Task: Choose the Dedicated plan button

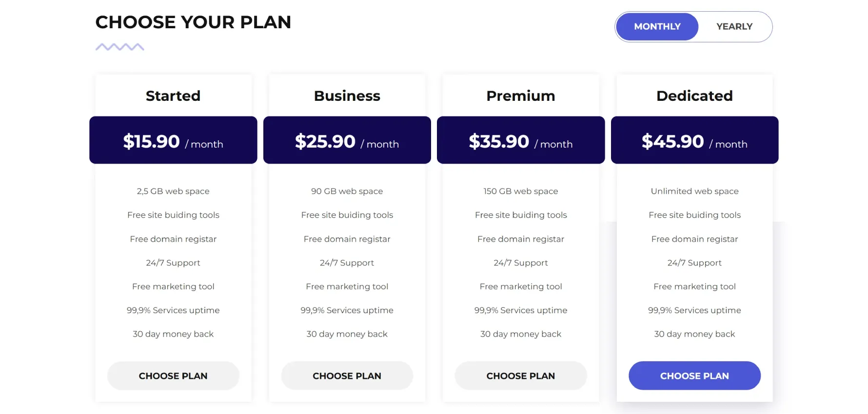Action: pos(694,376)
